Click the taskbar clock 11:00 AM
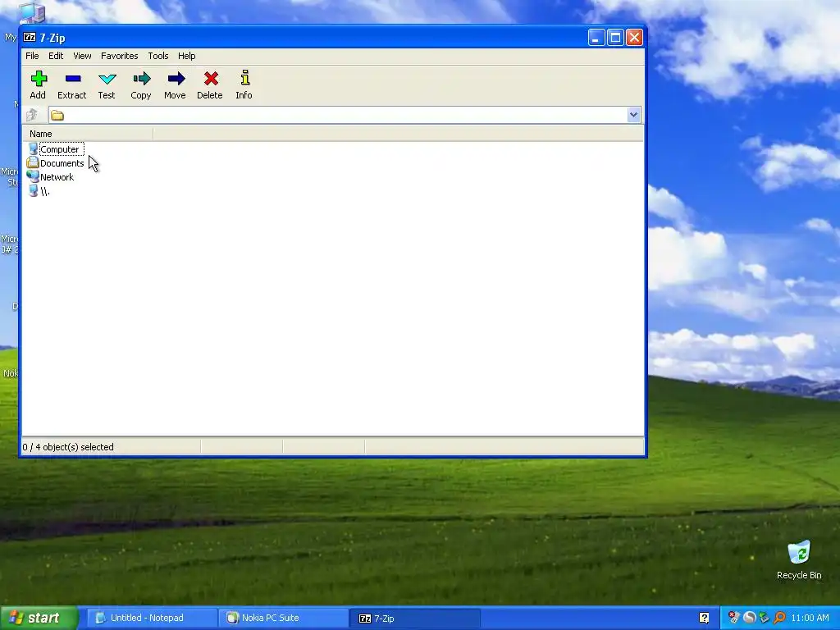Image resolution: width=840 pixels, height=630 pixels. [x=810, y=618]
